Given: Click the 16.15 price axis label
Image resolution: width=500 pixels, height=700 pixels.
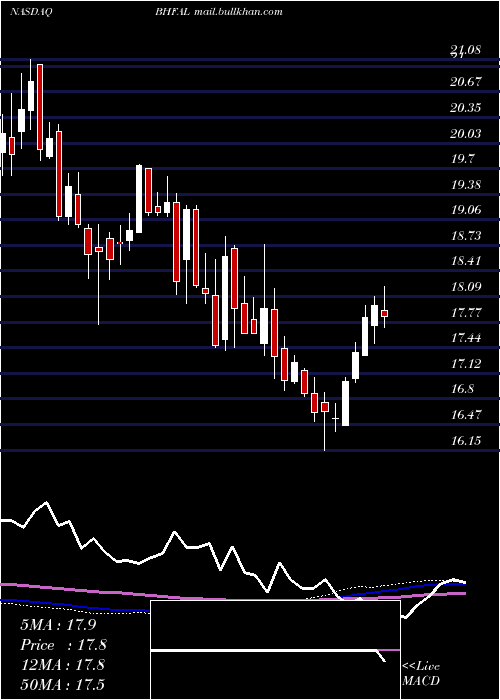Looking at the screenshot, I should (466, 441).
